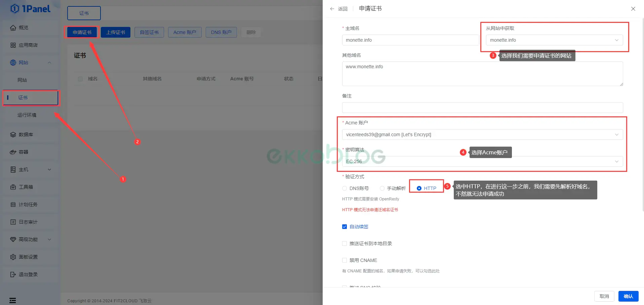This screenshot has height=305, width=644.
Task: Tick the select-all checkbox in 域名 header
Action: pyautogui.click(x=80, y=79)
